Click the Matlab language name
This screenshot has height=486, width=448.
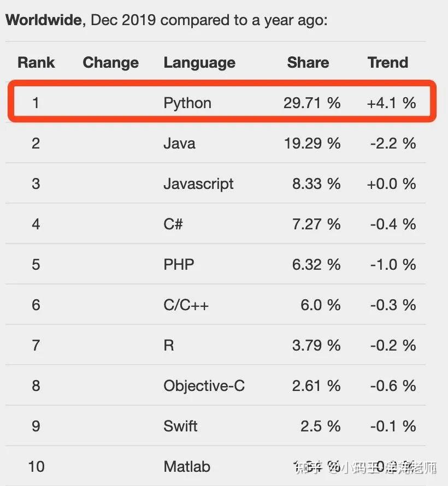point(187,466)
